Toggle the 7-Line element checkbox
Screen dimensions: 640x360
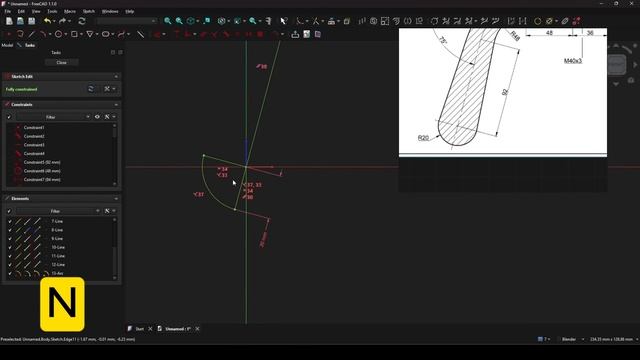pyautogui.click(x=10, y=221)
